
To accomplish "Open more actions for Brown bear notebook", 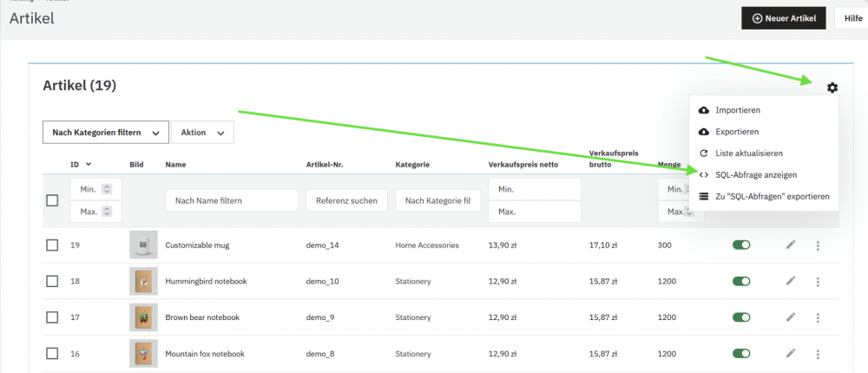I will pos(818,317).
